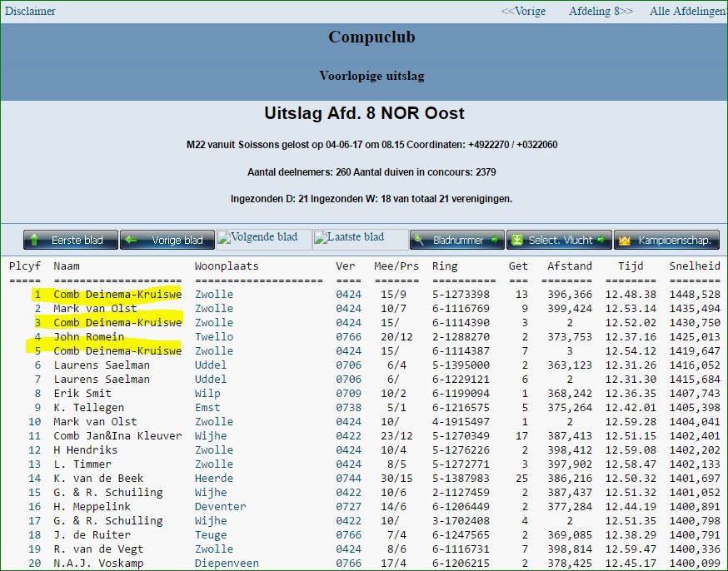Click arrival time 12.37.16
Image resolution: width=728 pixels, height=571 pixels.
631,337
